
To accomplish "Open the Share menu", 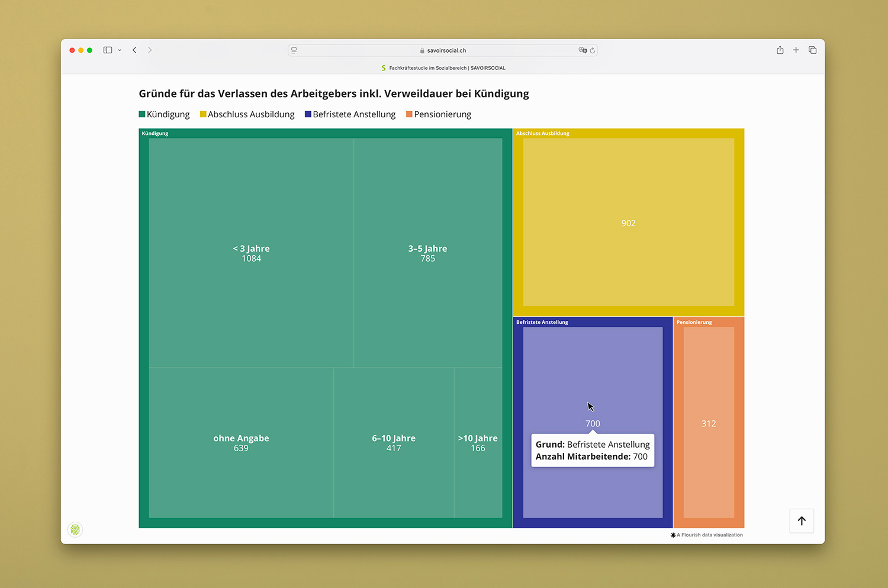I will coord(780,50).
